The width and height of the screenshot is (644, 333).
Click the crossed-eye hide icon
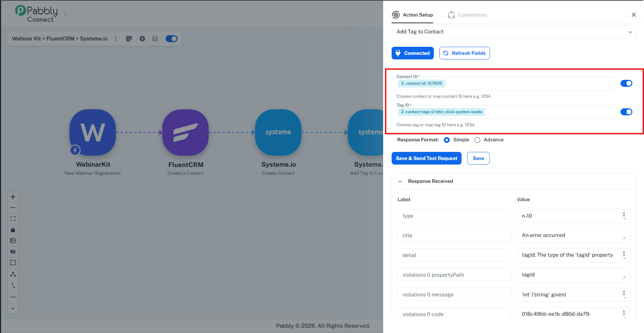coord(13,252)
